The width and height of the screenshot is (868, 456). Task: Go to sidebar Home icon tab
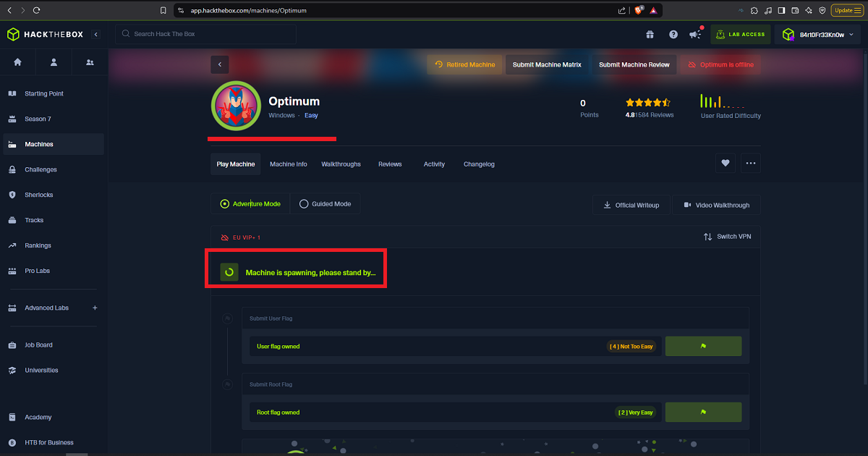(17, 62)
